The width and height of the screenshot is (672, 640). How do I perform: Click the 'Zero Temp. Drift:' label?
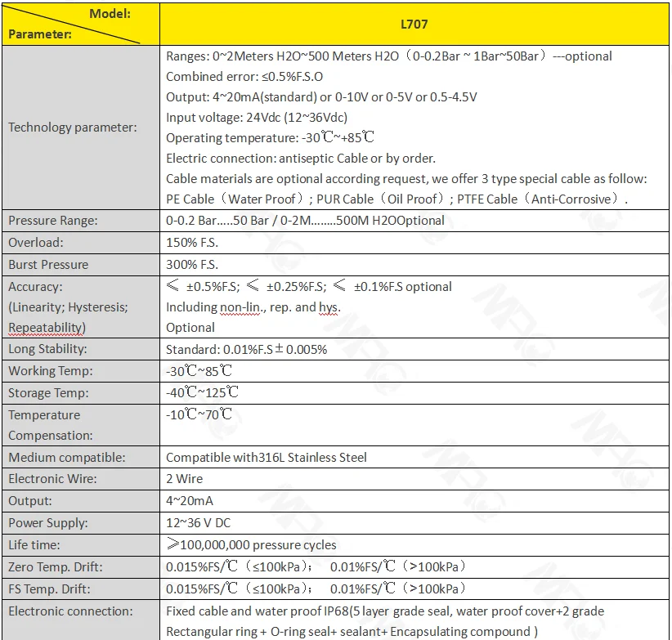pyautogui.click(x=56, y=566)
